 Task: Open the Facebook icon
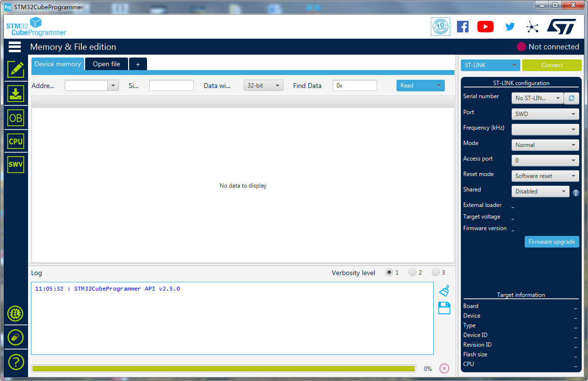tap(463, 27)
